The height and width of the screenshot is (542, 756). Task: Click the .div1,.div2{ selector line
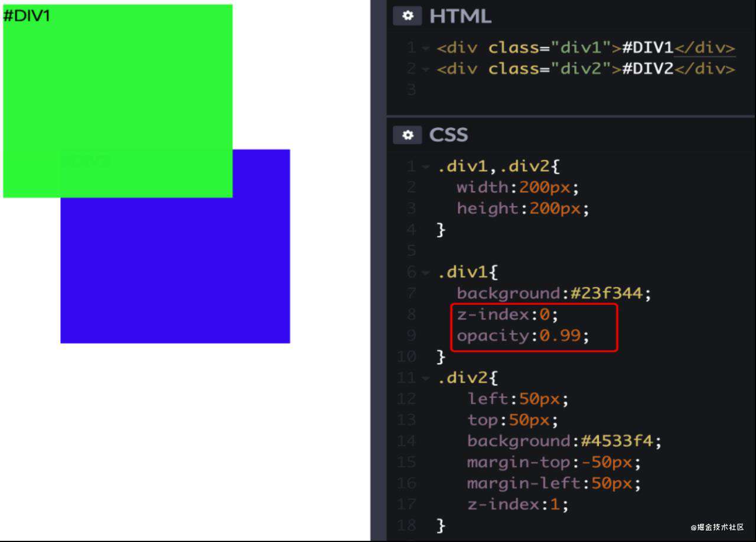click(x=498, y=166)
